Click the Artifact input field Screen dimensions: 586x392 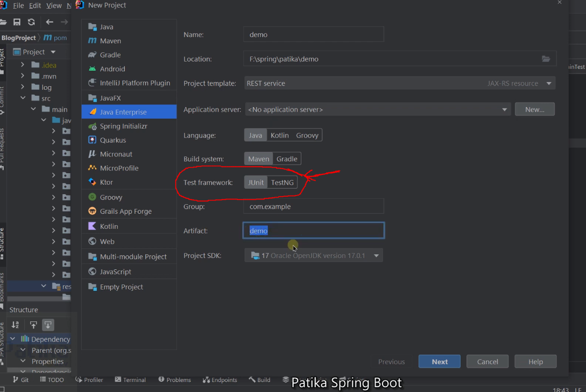pos(314,231)
